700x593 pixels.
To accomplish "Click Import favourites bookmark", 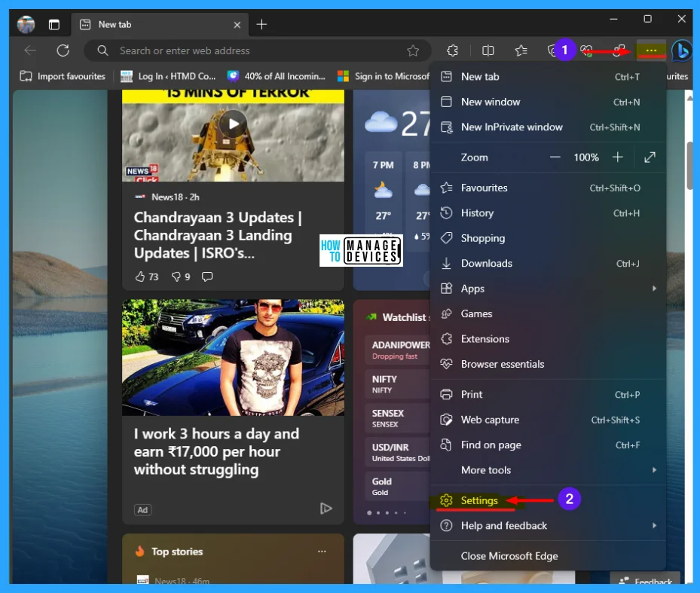I will tap(63, 76).
